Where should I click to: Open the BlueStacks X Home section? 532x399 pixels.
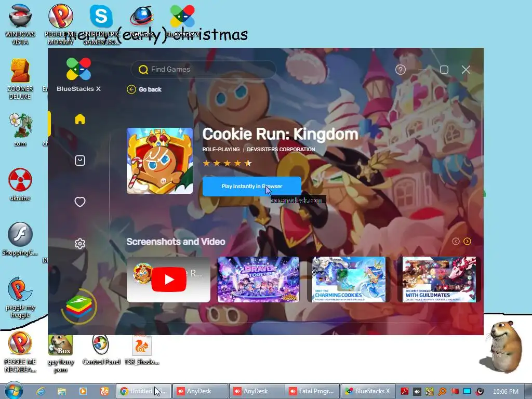(79, 119)
